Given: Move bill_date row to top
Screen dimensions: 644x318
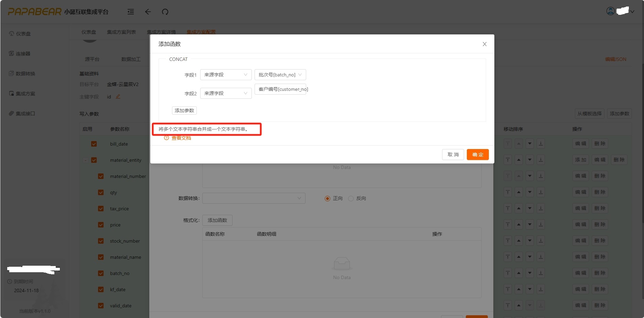Looking at the screenshot, I should pyautogui.click(x=508, y=144).
